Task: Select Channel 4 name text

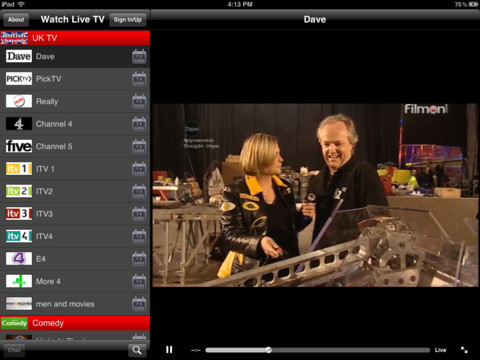Action: pos(54,124)
